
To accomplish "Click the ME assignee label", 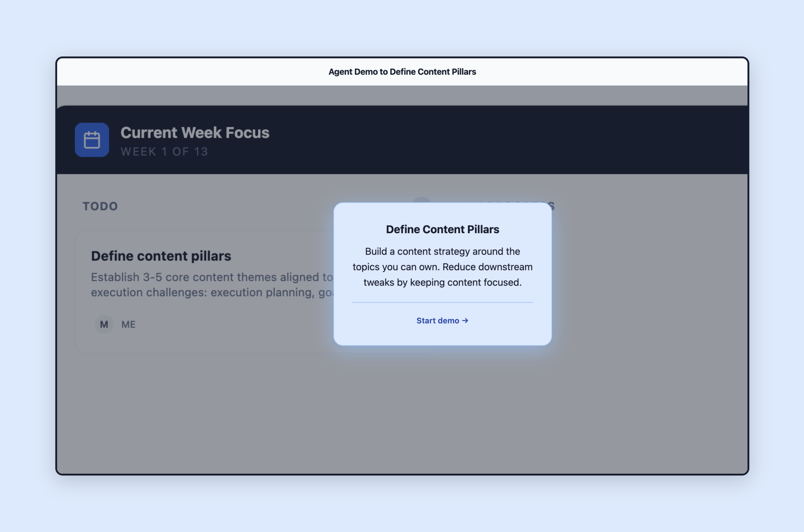I will click(128, 324).
